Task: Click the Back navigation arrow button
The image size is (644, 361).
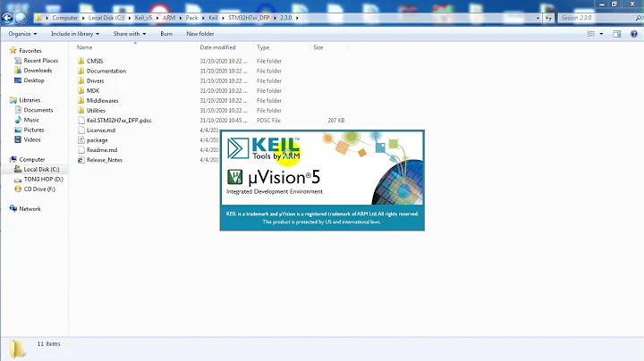Action: 7,18
